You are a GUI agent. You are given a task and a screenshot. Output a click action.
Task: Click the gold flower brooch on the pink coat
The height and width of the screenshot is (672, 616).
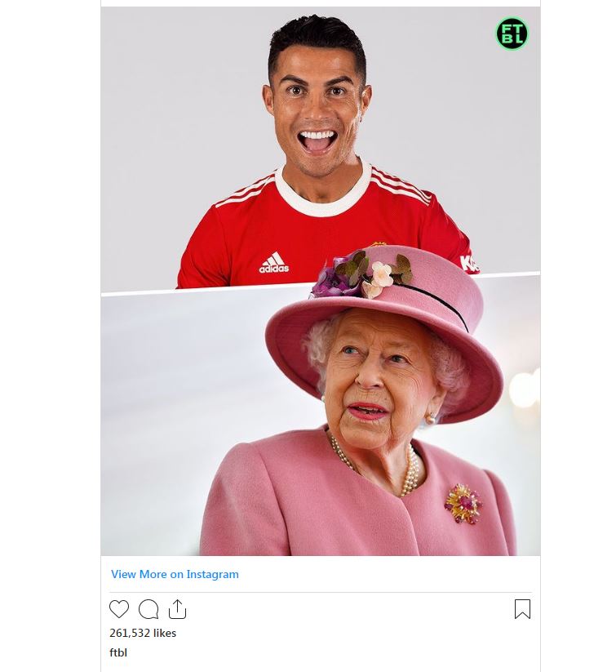coord(463,503)
